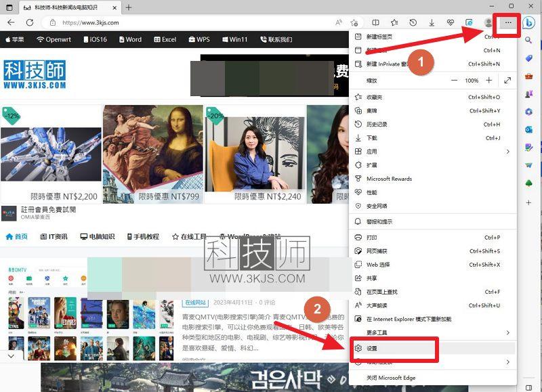542x392 pixels.
Task: Open the 联系我们 nav link
Action: tap(276, 39)
